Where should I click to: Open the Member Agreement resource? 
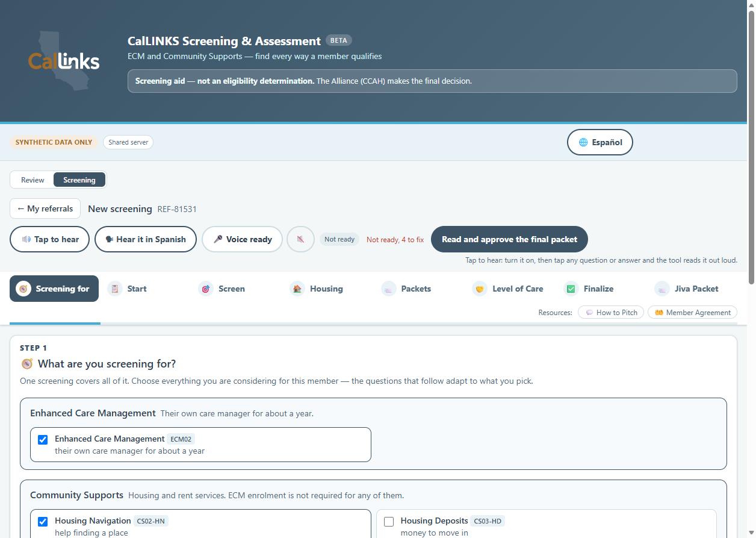tap(692, 313)
